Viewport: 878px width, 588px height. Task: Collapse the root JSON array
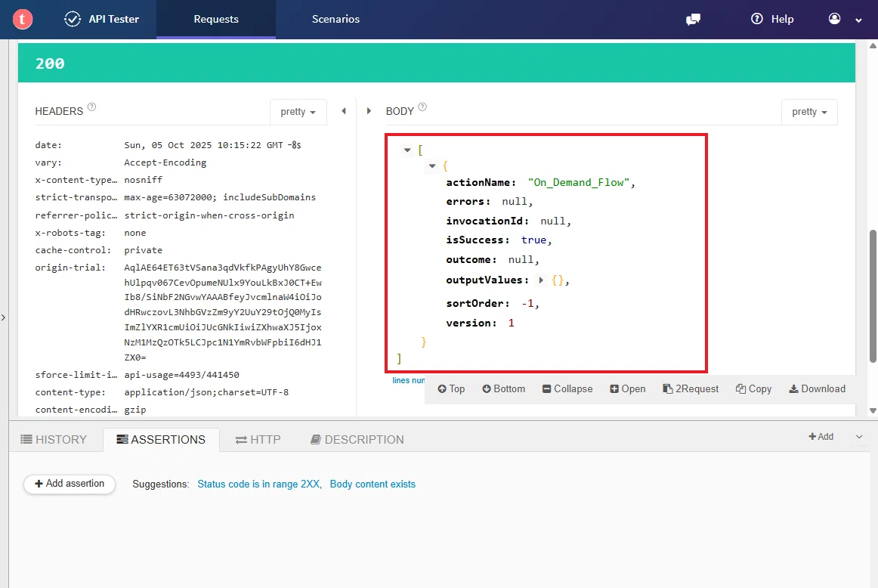[x=407, y=150]
